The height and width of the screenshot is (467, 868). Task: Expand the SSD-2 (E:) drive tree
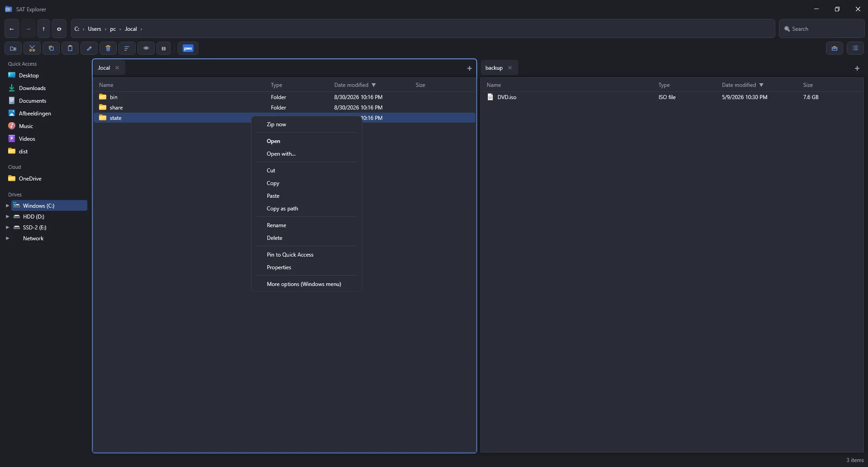pos(7,228)
